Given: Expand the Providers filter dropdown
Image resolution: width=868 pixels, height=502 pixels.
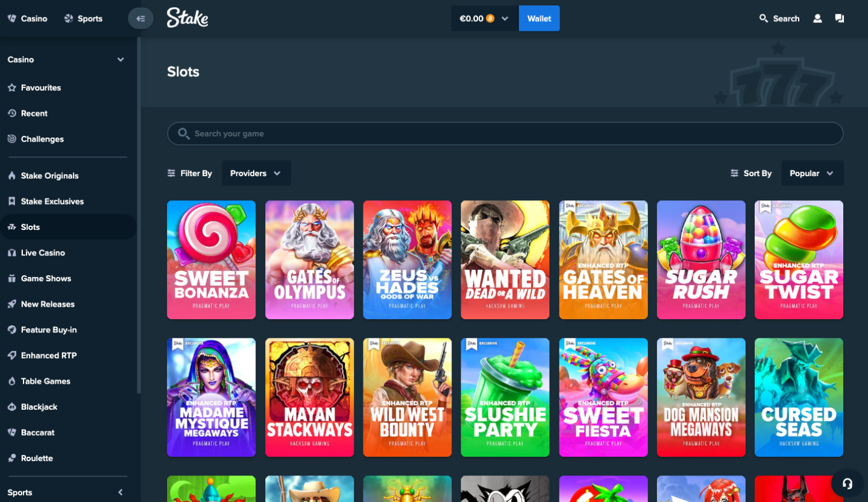Looking at the screenshot, I should pyautogui.click(x=256, y=173).
